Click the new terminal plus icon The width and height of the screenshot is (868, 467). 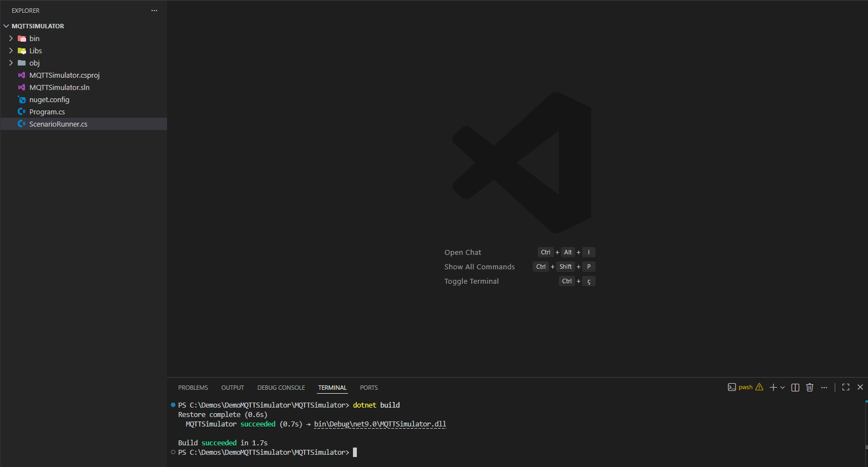pyautogui.click(x=773, y=388)
